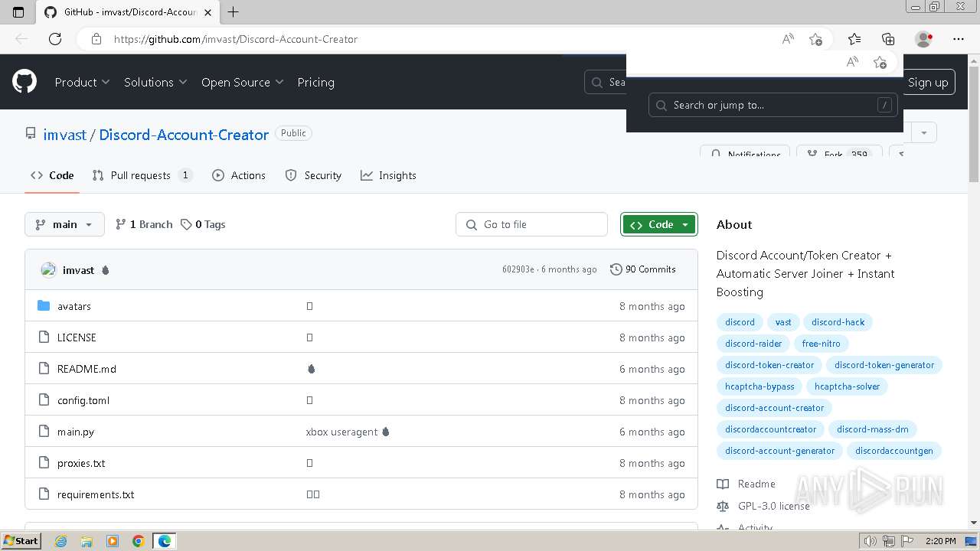
Task: Toggle read aloud icon in address bar
Action: point(788,39)
